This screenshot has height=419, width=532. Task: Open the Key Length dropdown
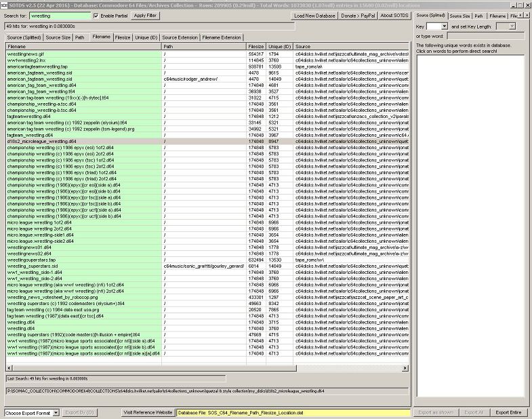point(506,26)
